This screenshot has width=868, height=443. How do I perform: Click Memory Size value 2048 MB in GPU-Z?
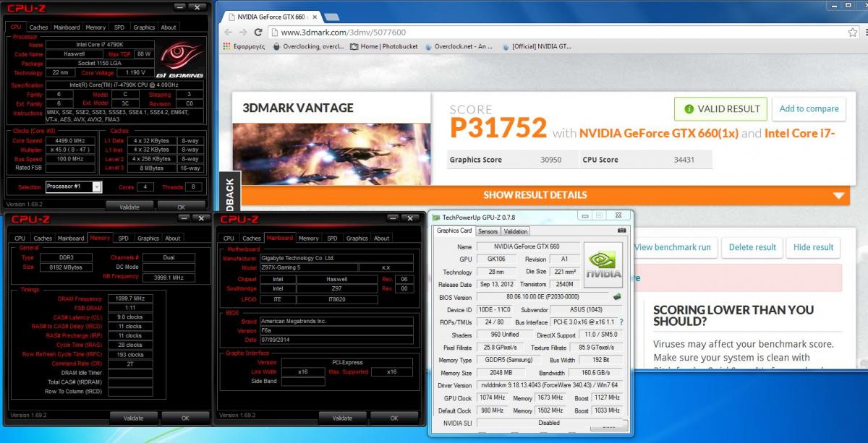click(x=501, y=373)
